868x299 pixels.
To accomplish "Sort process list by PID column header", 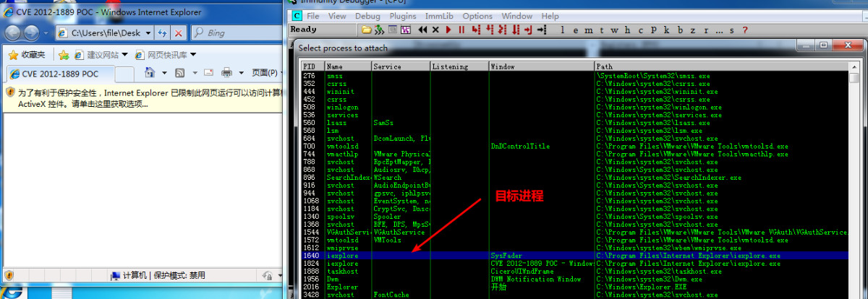I will click(x=312, y=66).
